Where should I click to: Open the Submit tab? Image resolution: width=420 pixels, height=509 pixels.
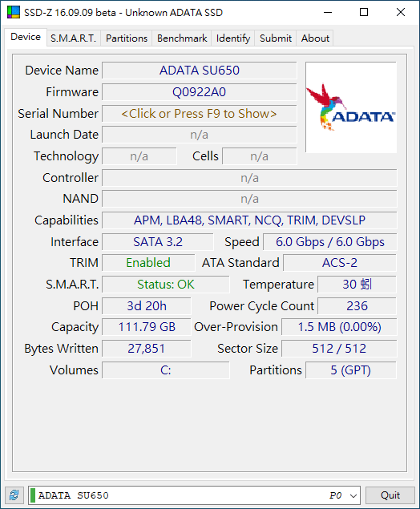click(x=276, y=38)
